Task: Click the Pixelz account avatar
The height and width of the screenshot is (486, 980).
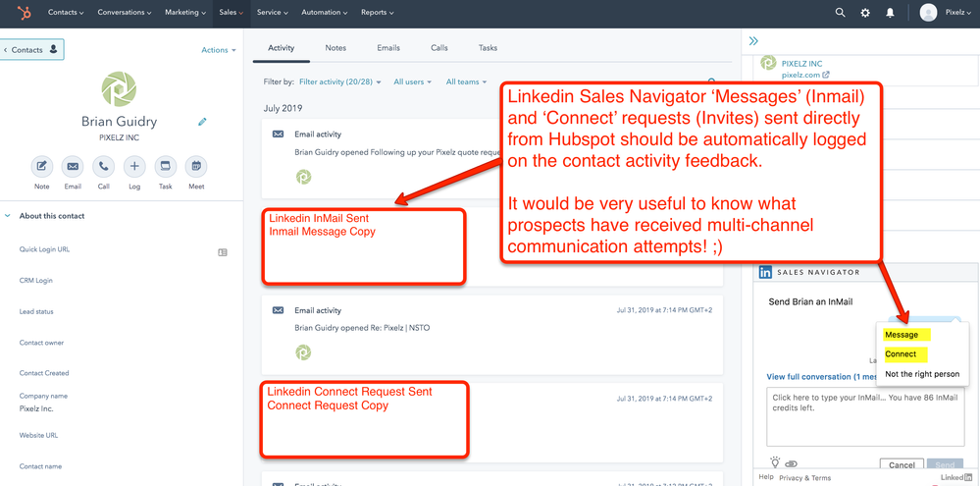Action: point(928,13)
